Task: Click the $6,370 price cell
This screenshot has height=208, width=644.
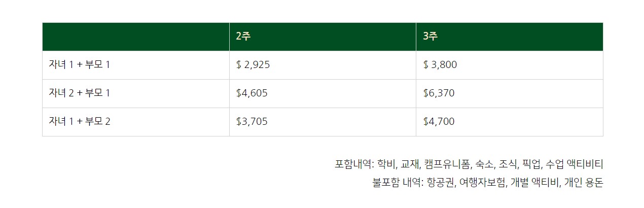Action: pyautogui.click(x=439, y=93)
